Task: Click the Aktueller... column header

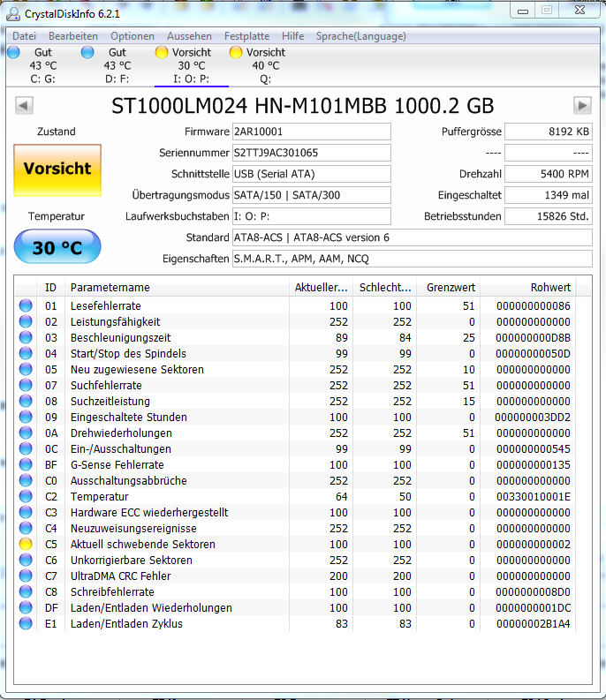Action: coord(321,288)
